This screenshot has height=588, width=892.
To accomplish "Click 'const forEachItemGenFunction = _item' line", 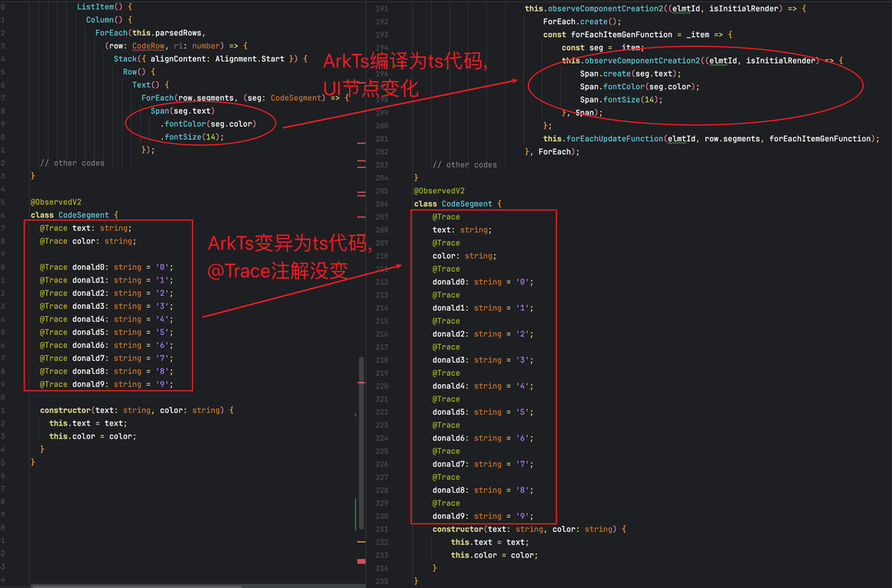I will (637, 35).
